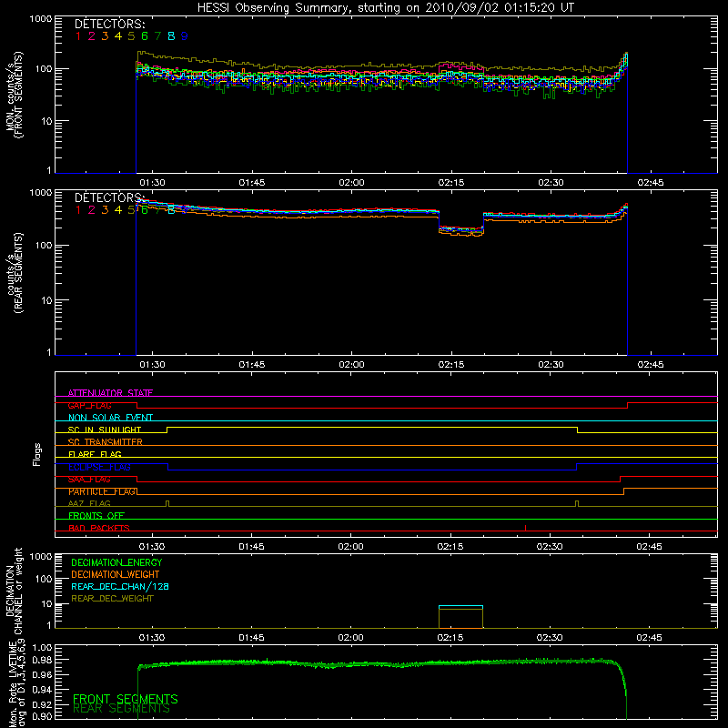
Task: Click the red BAD_PACKETS spike near 02:26
Action: [x=526, y=528]
